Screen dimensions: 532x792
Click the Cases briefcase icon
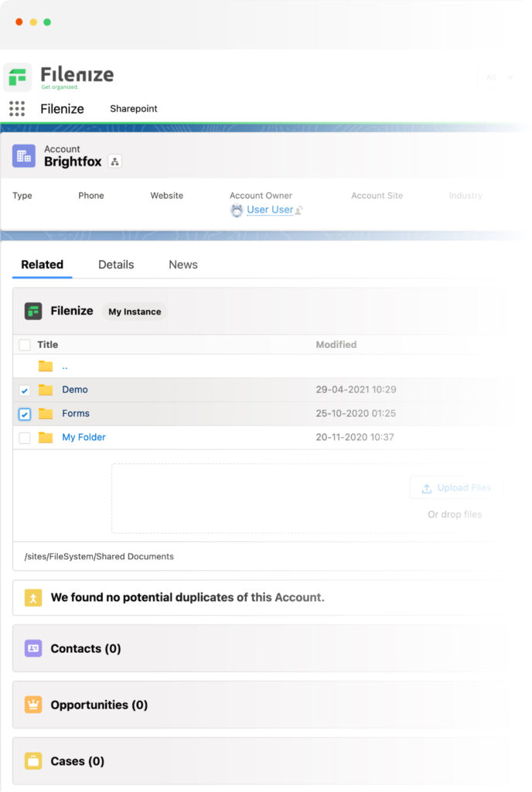(33, 761)
